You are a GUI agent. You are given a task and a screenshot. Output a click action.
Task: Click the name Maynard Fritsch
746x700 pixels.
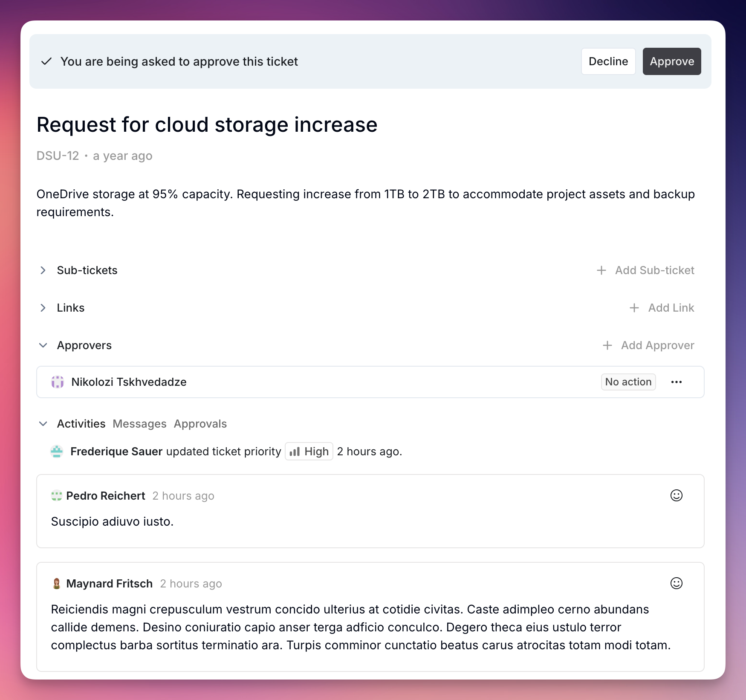tap(110, 584)
